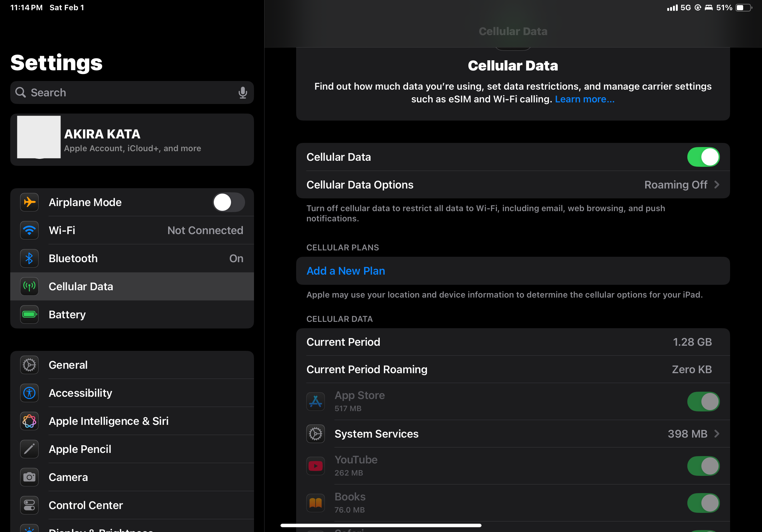Toggle the Airplane Mode switch
The width and height of the screenshot is (762, 532).
228,202
